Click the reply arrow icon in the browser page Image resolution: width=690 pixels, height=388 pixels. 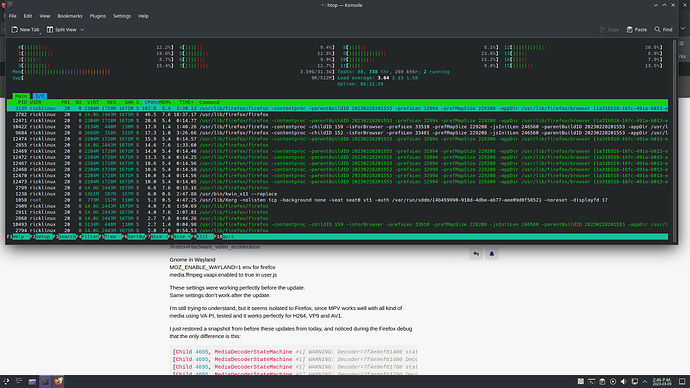476,254
